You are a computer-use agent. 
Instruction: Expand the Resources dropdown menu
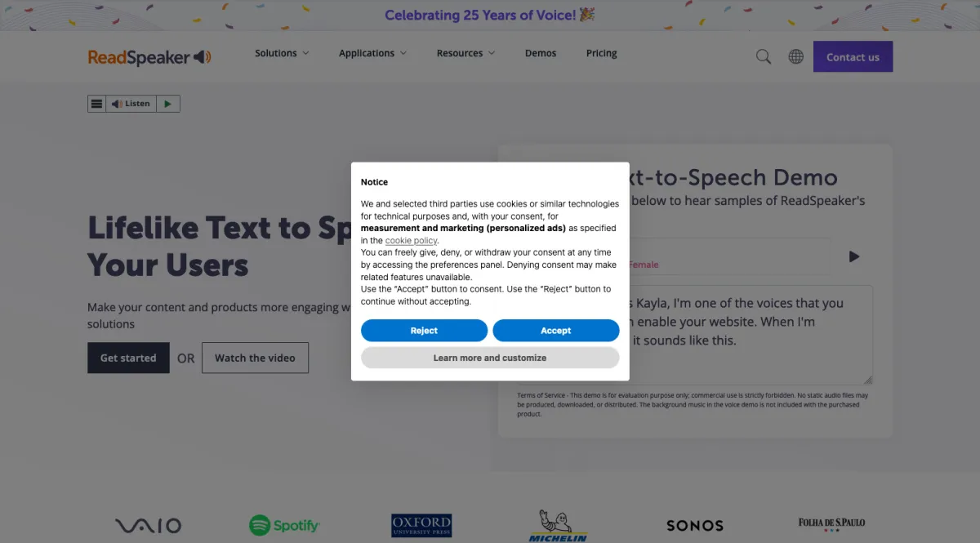click(x=465, y=53)
